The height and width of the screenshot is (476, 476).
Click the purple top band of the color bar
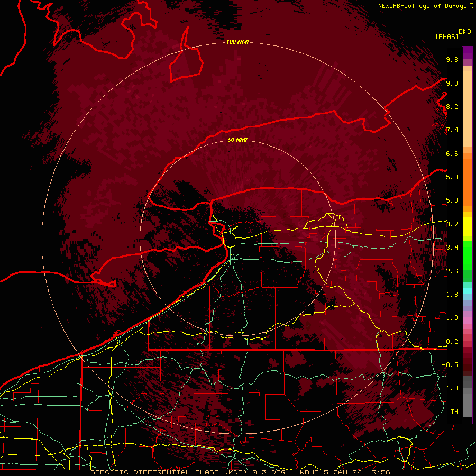(467, 53)
